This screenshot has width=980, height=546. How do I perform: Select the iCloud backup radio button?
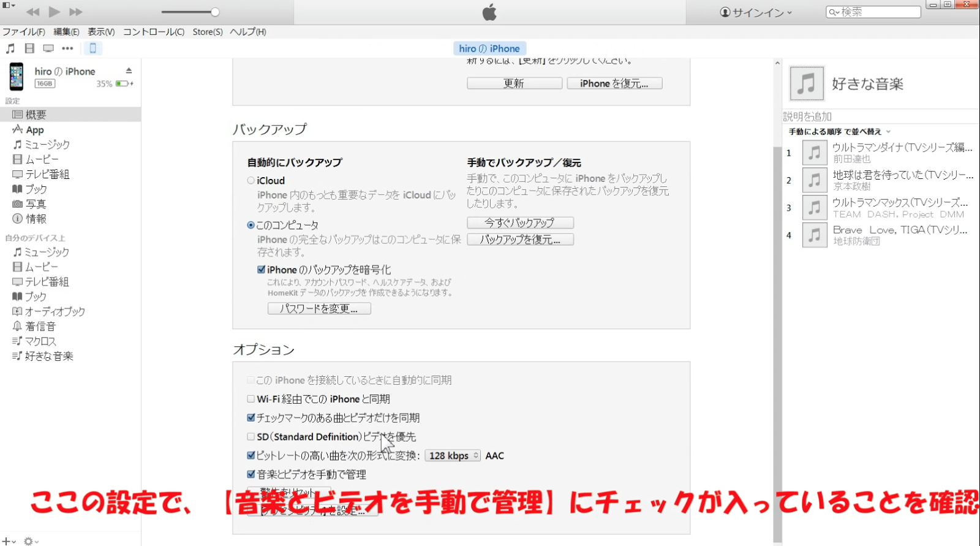coord(251,181)
